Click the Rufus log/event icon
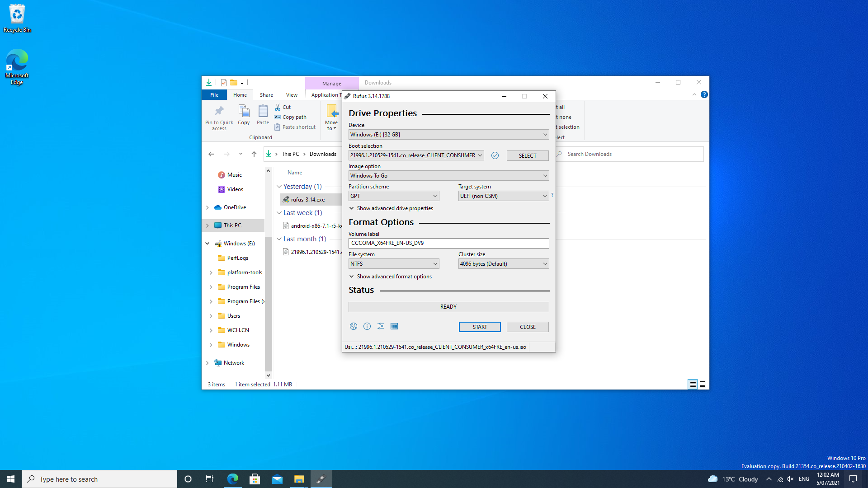This screenshot has width=868, height=488. tap(394, 327)
